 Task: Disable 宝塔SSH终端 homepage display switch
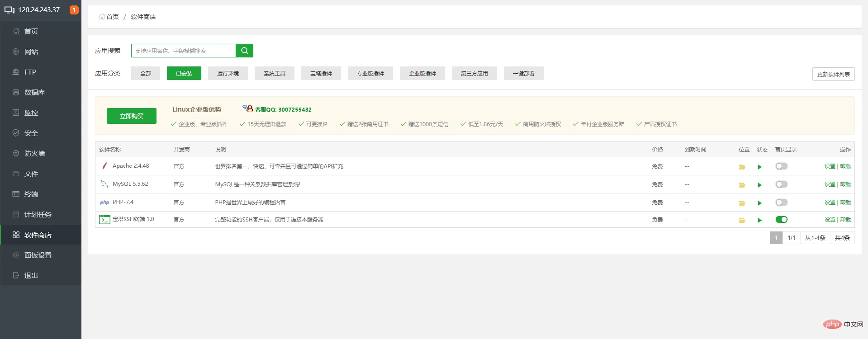coord(781,220)
